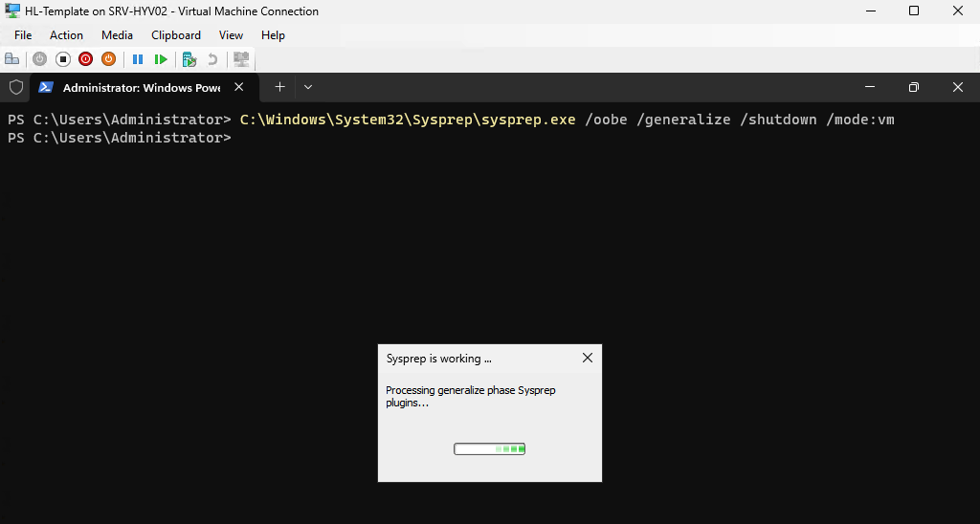Add a new terminal tab
980x524 pixels.
[279, 87]
